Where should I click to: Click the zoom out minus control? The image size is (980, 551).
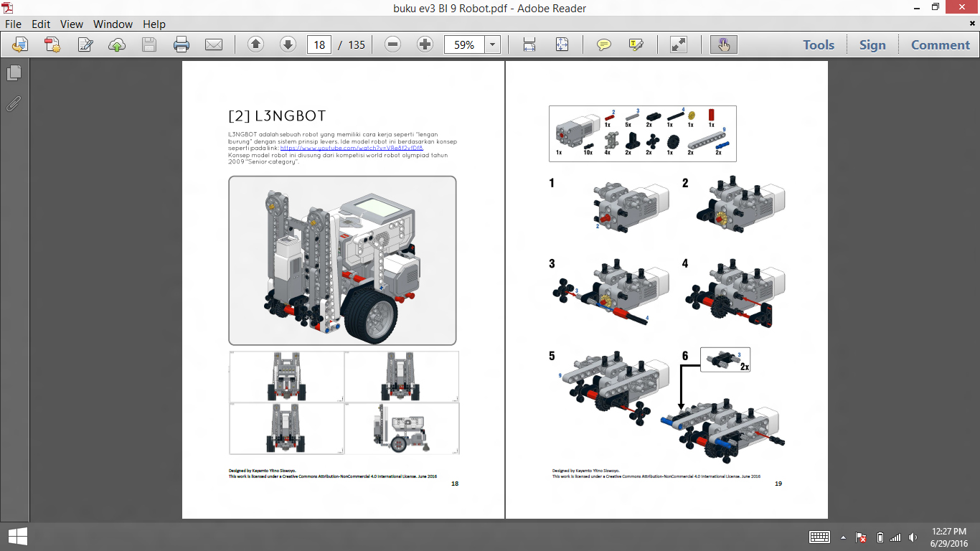click(392, 44)
